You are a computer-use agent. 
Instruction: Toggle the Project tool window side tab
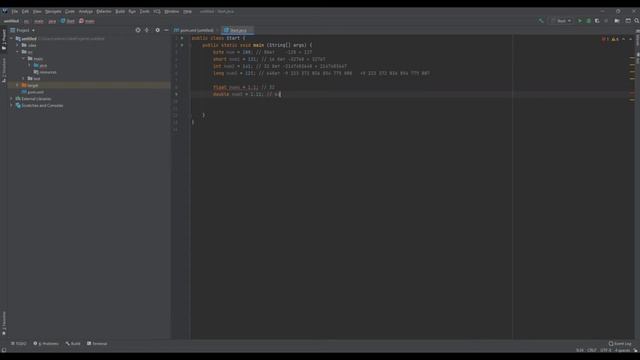tap(4, 40)
